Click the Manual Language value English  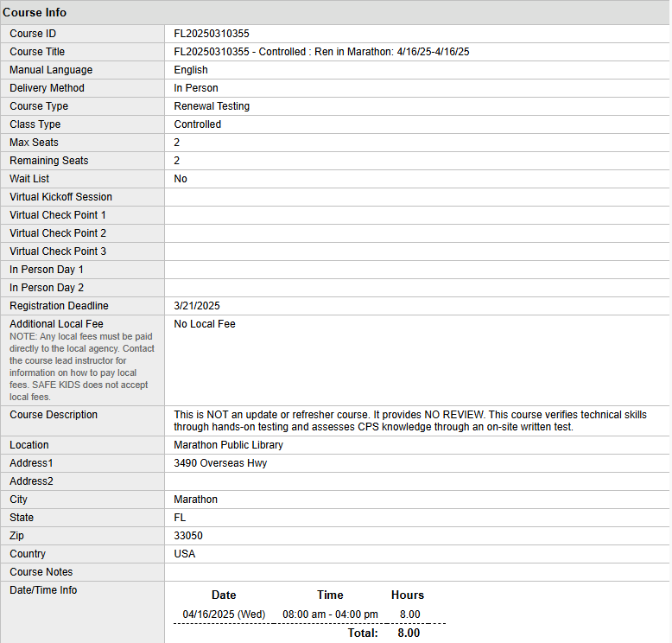tap(191, 70)
